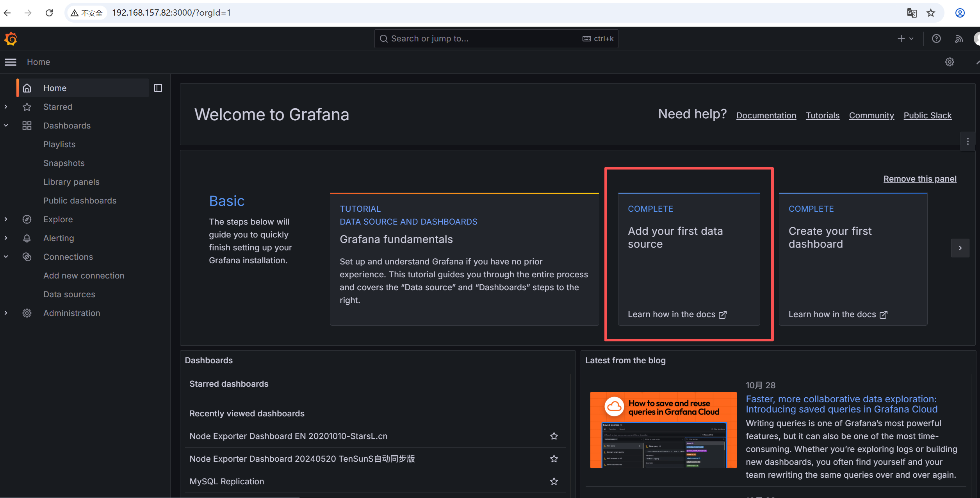This screenshot has height=498, width=980.
Task: Toggle the hamburger menu icon
Action: click(x=11, y=62)
